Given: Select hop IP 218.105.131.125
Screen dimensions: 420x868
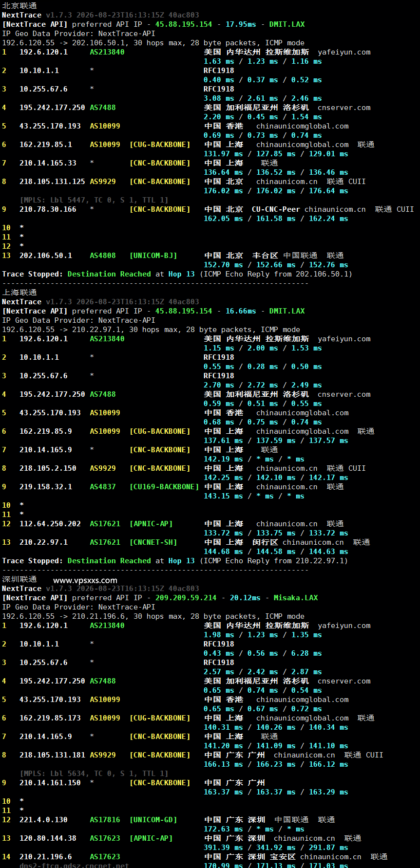Looking at the screenshot, I should [52, 182].
